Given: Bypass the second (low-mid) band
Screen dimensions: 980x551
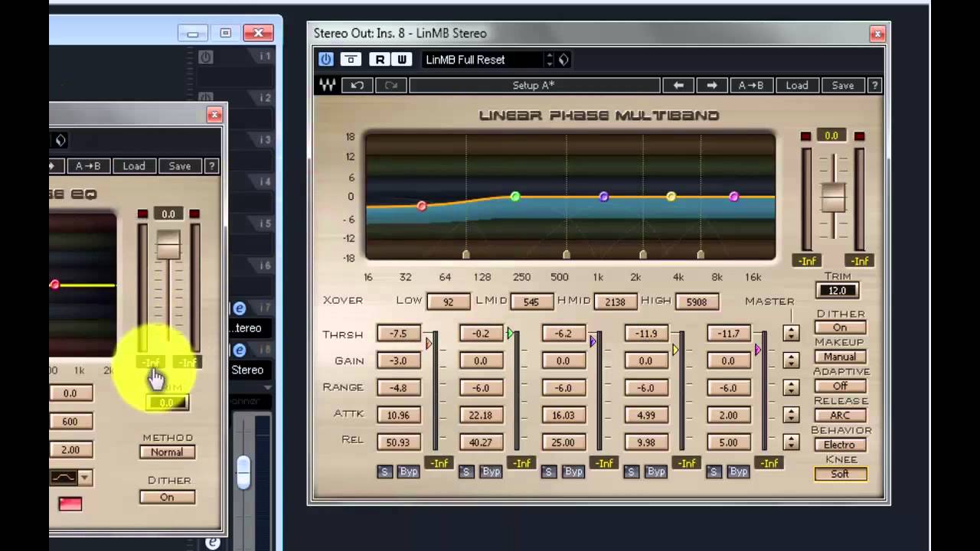Looking at the screenshot, I should pos(491,471).
